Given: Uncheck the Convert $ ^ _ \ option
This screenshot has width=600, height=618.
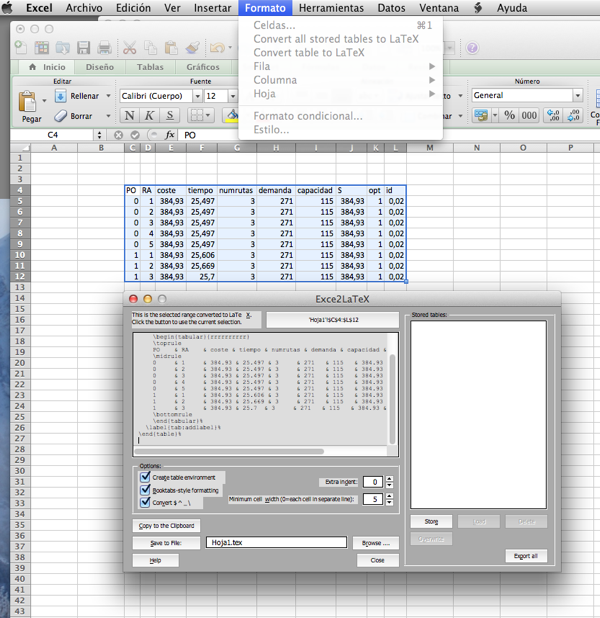Looking at the screenshot, I should pyautogui.click(x=145, y=502).
